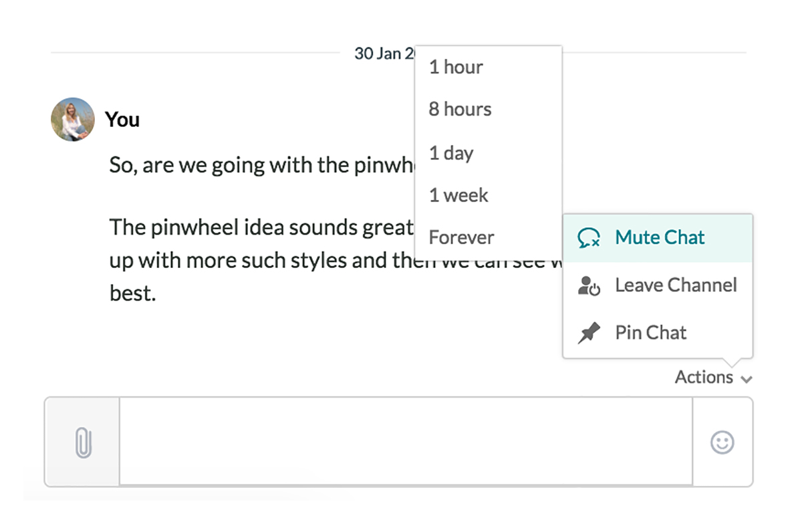Click the speech bubble icon beside Mute Chat

pyautogui.click(x=588, y=239)
